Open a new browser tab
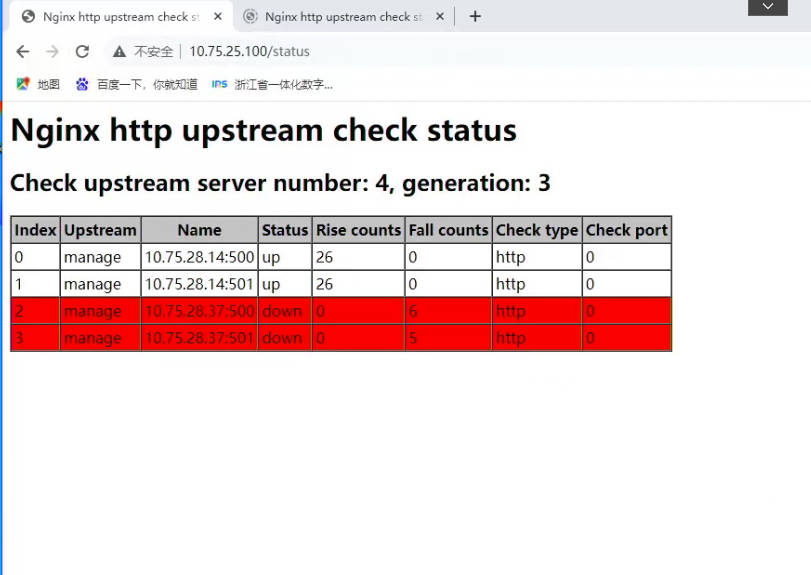Screen dimensions: 811x575 point(475,17)
